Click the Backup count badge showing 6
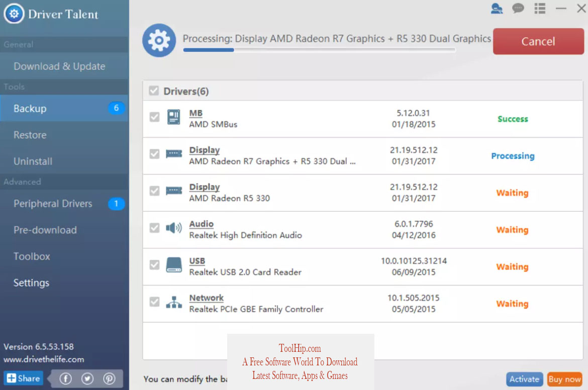This screenshot has width=588, height=390. [116, 108]
